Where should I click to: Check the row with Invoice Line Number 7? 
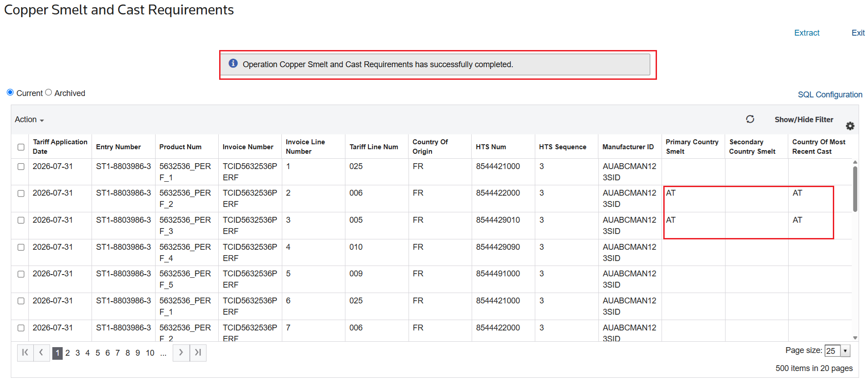tap(21, 328)
